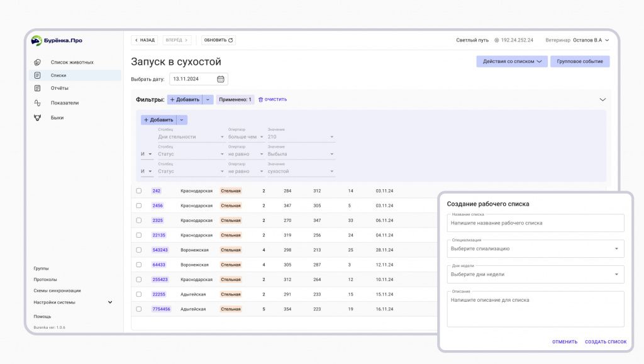This screenshot has width=644, height=364.
Task: Click the Отчёты report icon in sidebar
Action: (37, 88)
